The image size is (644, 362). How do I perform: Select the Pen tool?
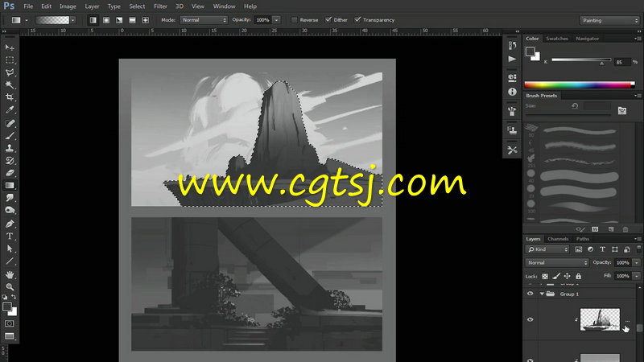(10, 224)
